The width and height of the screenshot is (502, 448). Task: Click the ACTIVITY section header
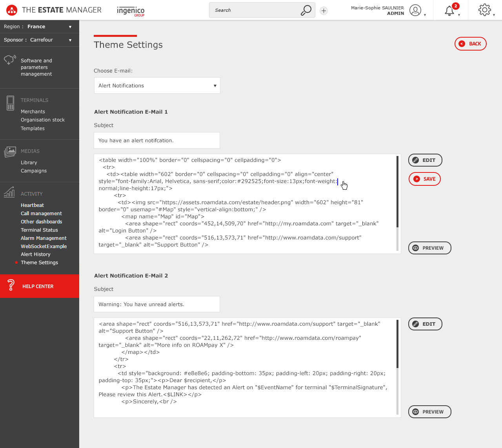pyautogui.click(x=32, y=194)
